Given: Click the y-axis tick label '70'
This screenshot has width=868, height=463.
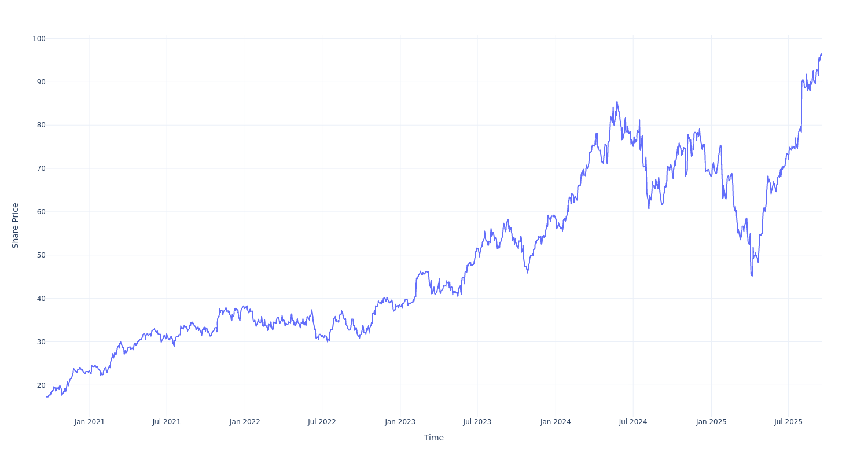Looking at the screenshot, I should coord(41,168).
